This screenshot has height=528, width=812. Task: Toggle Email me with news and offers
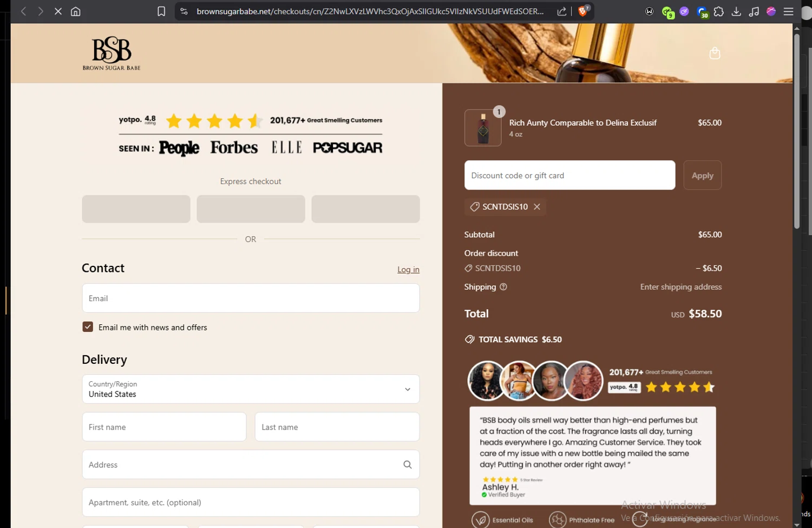point(88,327)
